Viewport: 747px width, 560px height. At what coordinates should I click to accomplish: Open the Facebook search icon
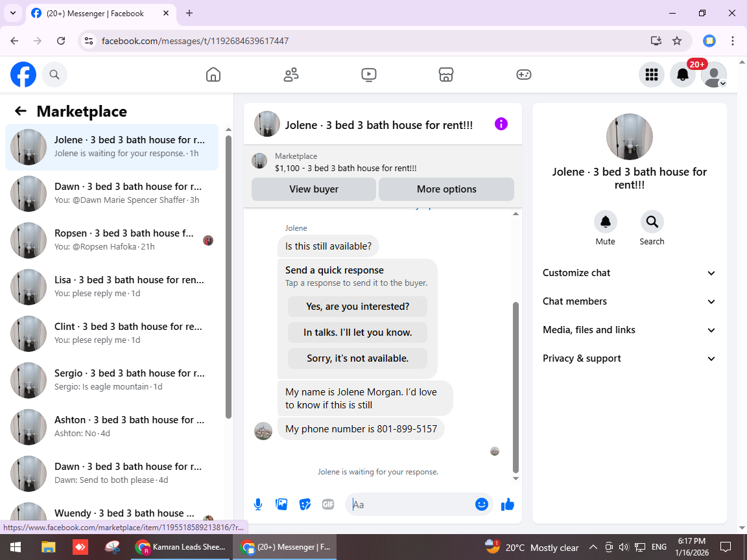[54, 75]
